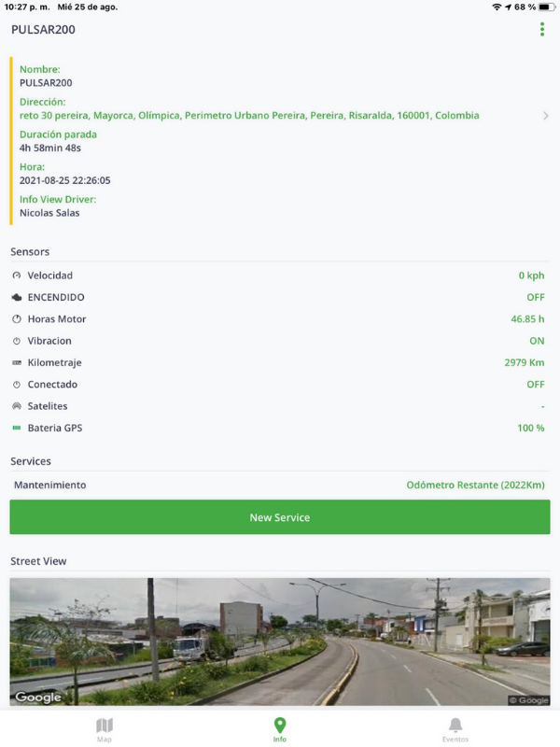The image size is (560, 747).
Task: Tap Odómetro Restante remaining value
Action: click(x=475, y=486)
